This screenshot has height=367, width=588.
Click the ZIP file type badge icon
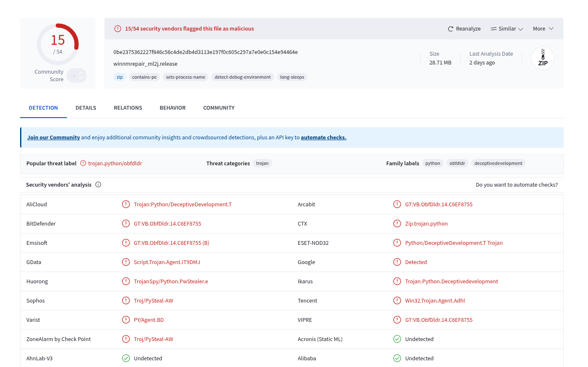pos(543,58)
